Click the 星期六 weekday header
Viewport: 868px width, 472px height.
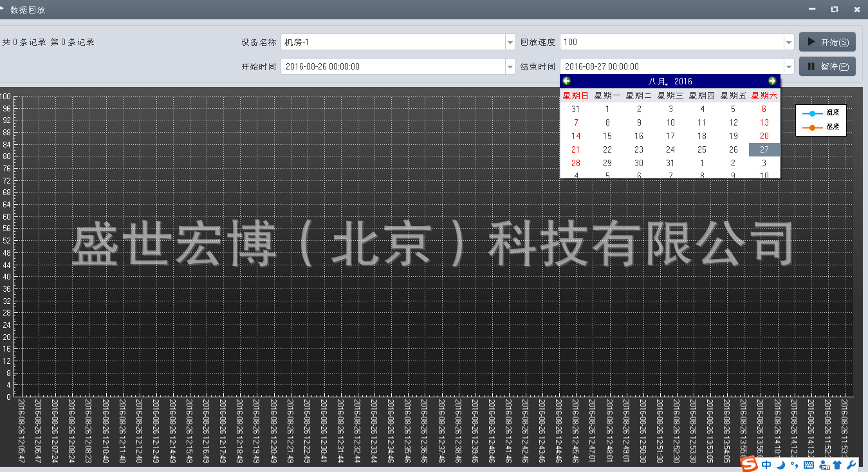click(x=764, y=95)
